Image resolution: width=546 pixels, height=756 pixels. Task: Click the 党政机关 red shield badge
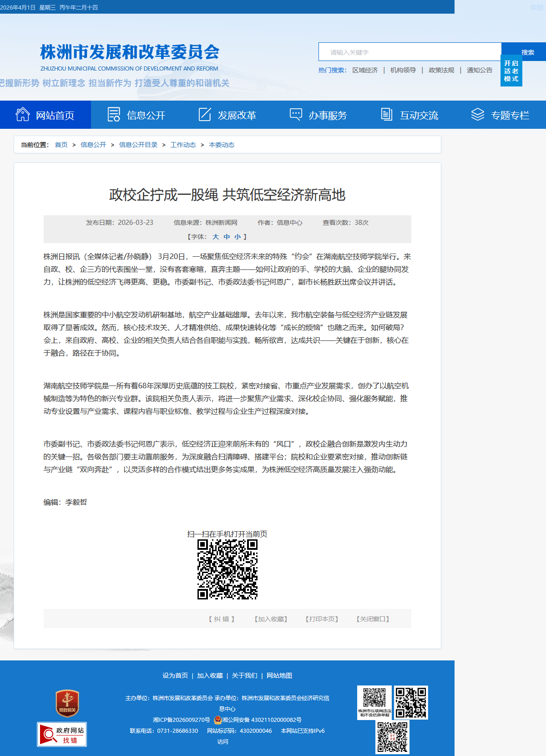67,703
